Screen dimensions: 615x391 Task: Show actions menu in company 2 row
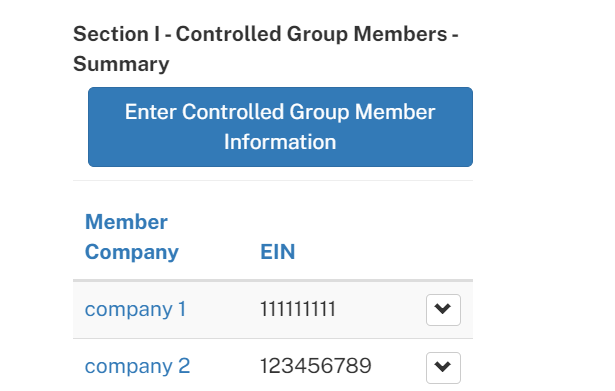coord(443,367)
